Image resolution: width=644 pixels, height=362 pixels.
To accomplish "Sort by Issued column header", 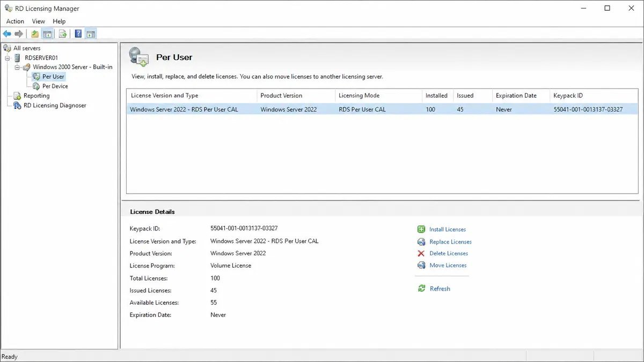I will pyautogui.click(x=473, y=95).
